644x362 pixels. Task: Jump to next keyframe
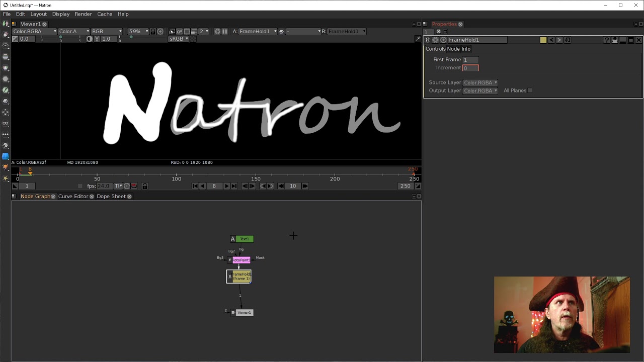coord(270,186)
